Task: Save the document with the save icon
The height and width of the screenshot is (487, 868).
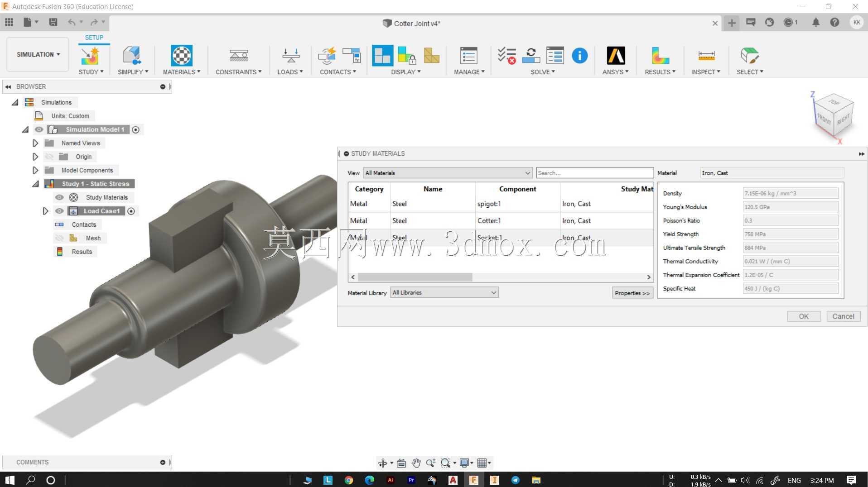Action: coord(53,22)
